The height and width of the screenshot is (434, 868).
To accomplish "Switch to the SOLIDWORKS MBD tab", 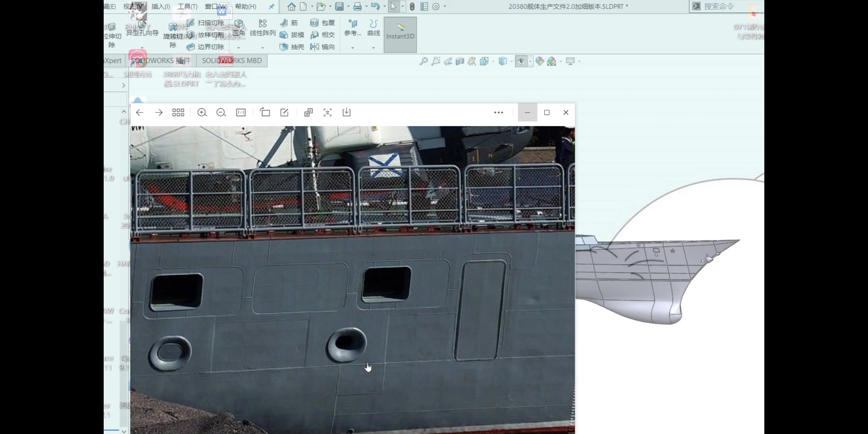I will 232,61.
